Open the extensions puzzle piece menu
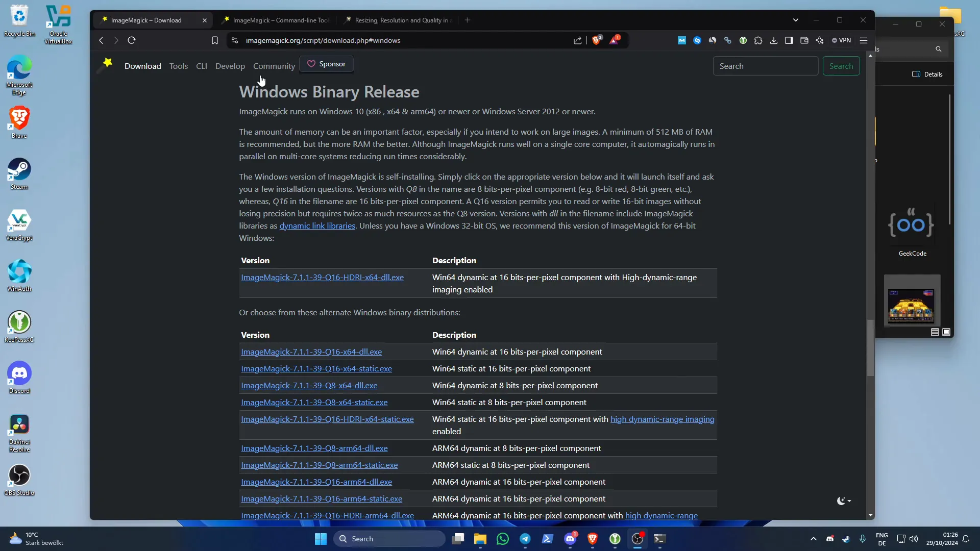980x551 pixels. (x=758, y=40)
